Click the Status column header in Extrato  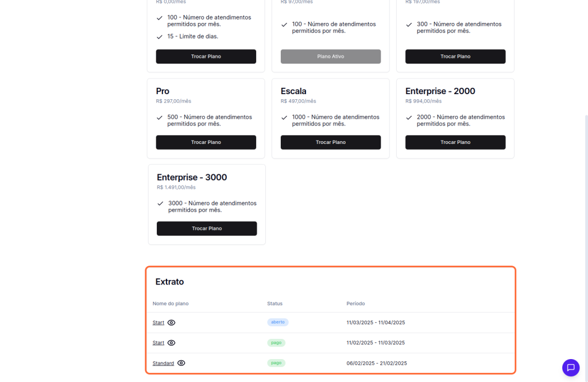click(274, 303)
